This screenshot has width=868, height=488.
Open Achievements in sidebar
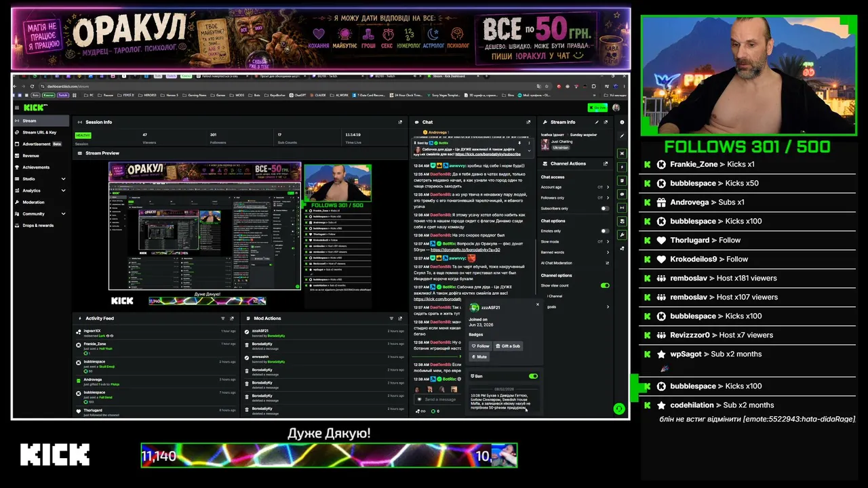point(41,167)
